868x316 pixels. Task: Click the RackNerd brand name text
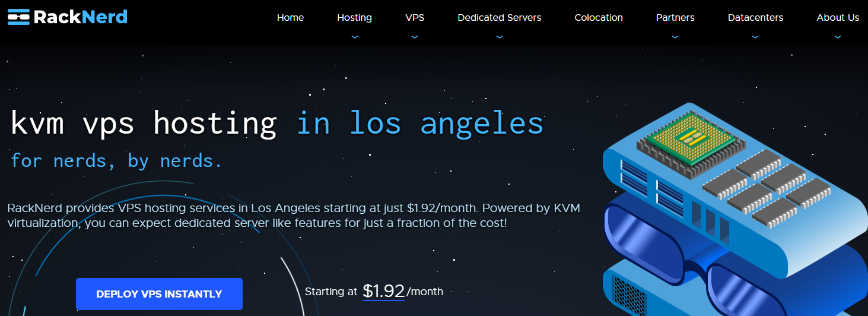click(81, 17)
